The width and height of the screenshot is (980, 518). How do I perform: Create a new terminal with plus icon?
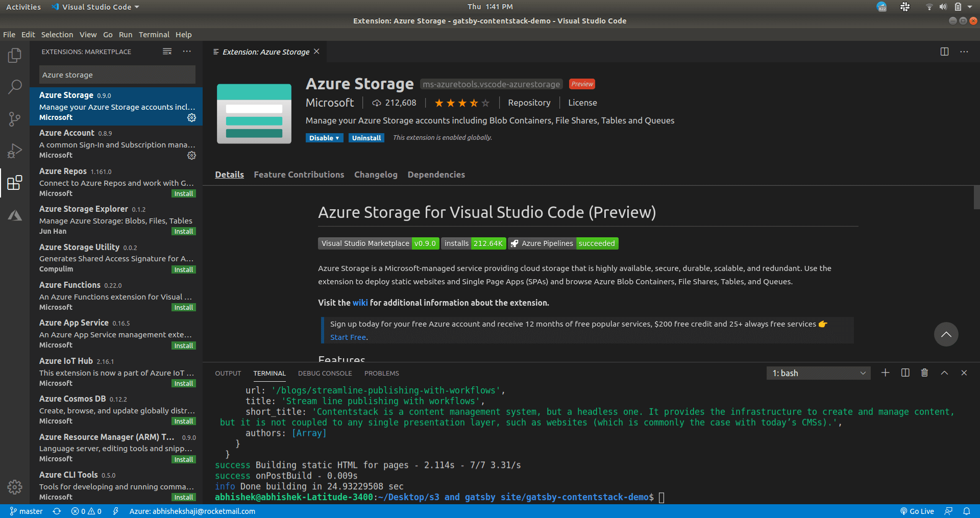coord(885,373)
